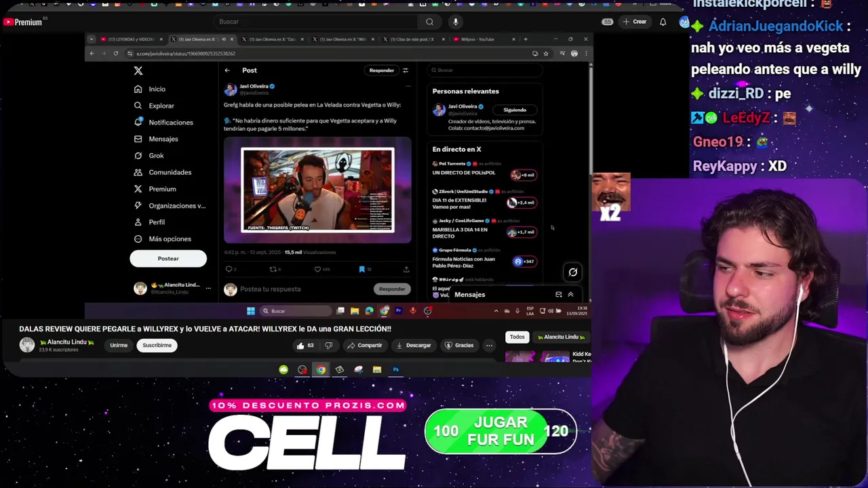This screenshot has width=868, height=488.
Task: Click the Explorar magnifier icon in sidebar
Action: pos(138,106)
